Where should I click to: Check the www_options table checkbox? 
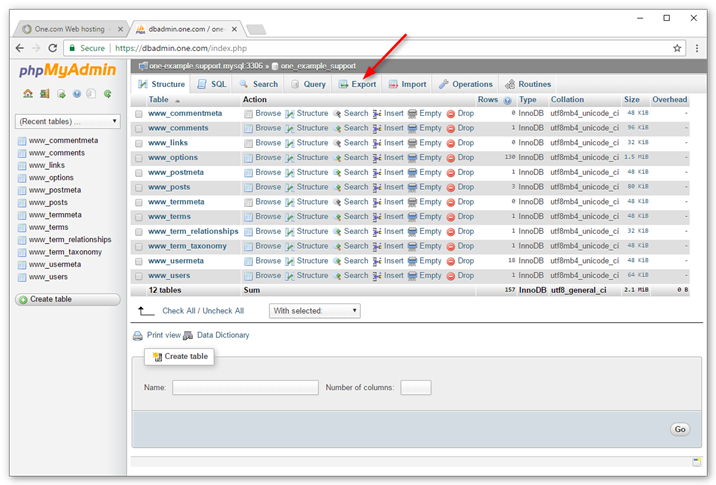coord(139,158)
